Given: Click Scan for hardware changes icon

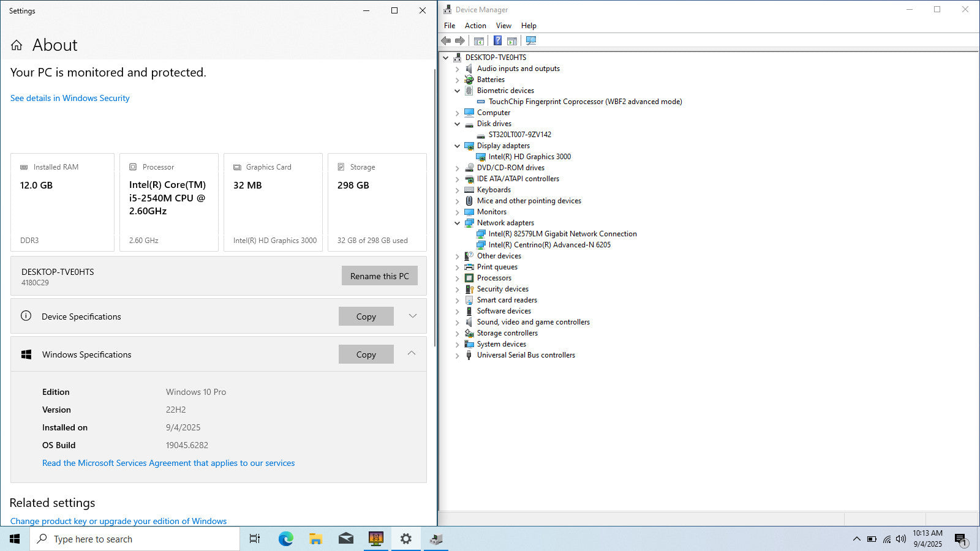Looking at the screenshot, I should pos(531,40).
